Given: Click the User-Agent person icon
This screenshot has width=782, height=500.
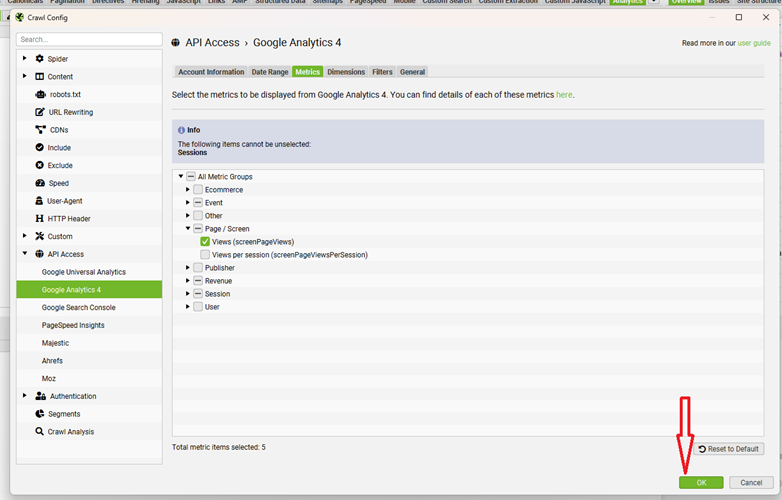Looking at the screenshot, I should point(39,201).
